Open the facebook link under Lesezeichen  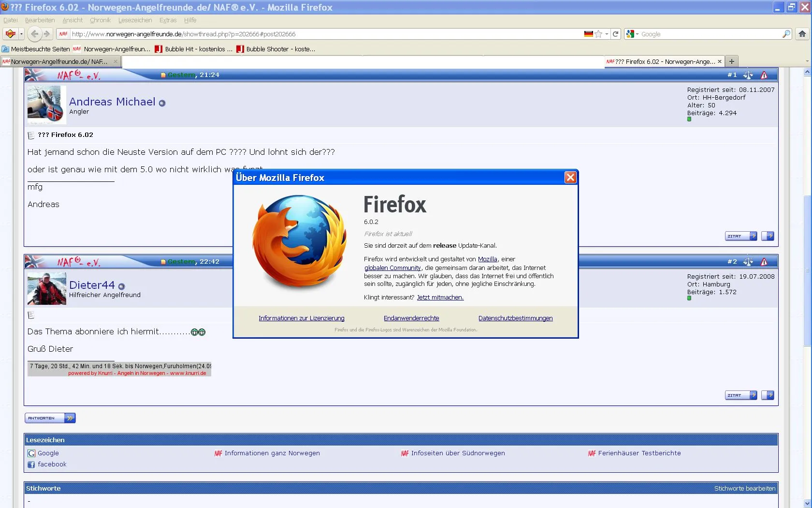point(52,464)
